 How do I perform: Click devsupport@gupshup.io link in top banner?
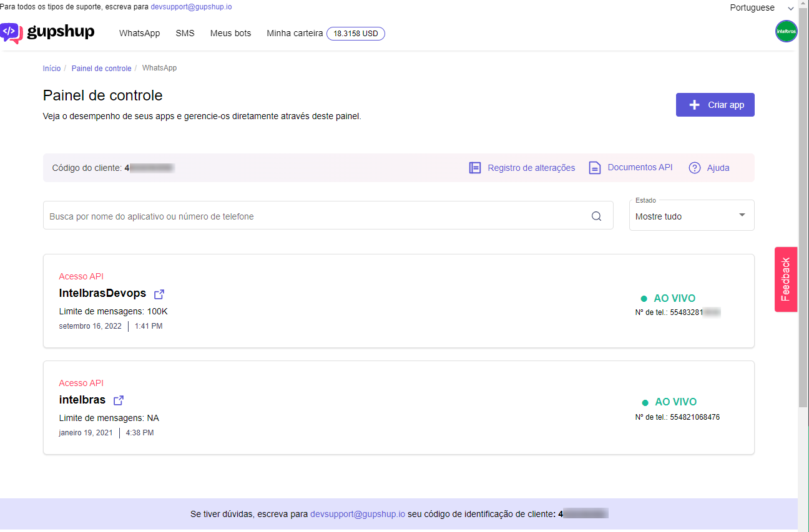click(x=191, y=7)
